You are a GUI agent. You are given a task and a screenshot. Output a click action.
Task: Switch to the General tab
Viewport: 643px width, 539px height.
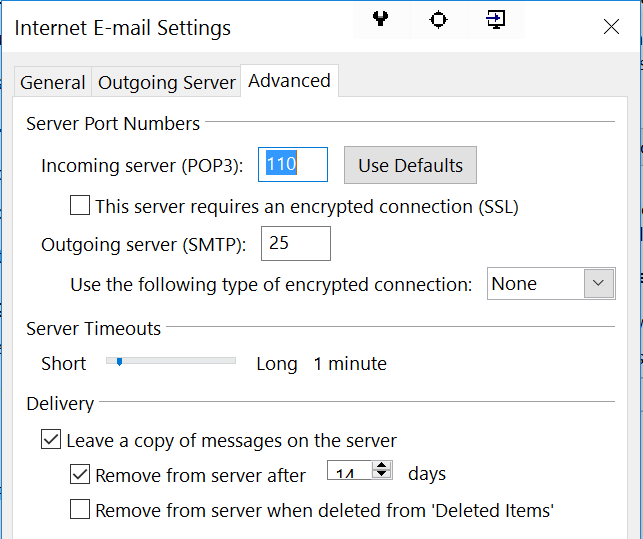[x=52, y=82]
